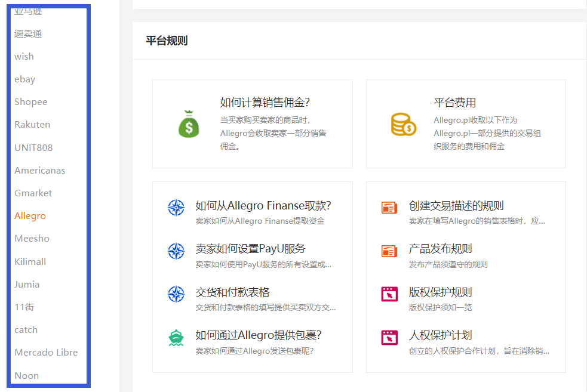Click subtitle 创立的人权保护合作计划

point(479,351)
